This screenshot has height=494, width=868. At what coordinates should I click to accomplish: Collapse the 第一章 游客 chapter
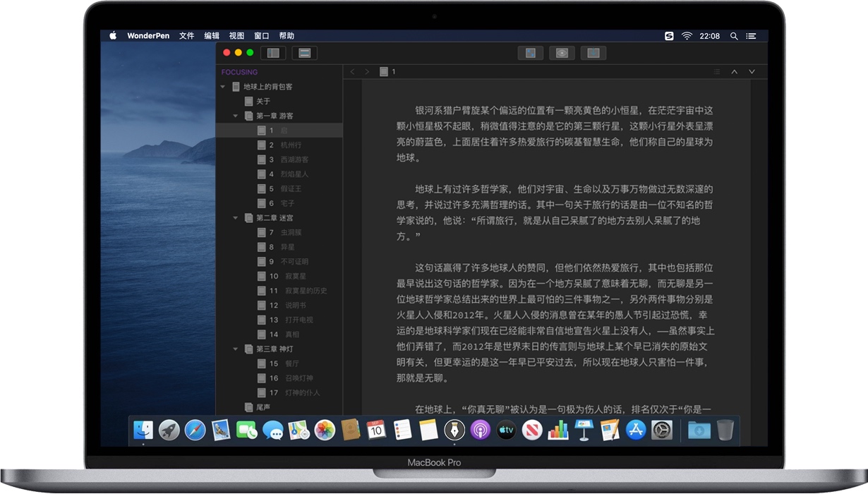[235, 115]
